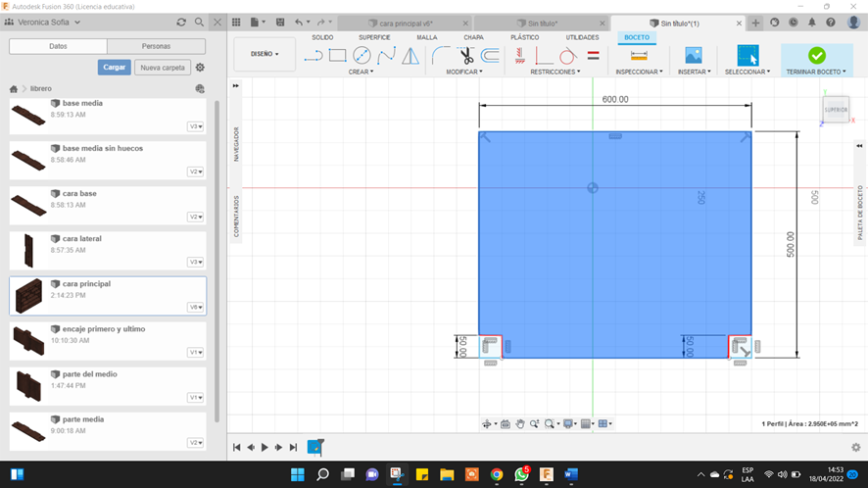868x488 pixels.
Task: Apply the Equal constraint
Action: tap(593, 56)
